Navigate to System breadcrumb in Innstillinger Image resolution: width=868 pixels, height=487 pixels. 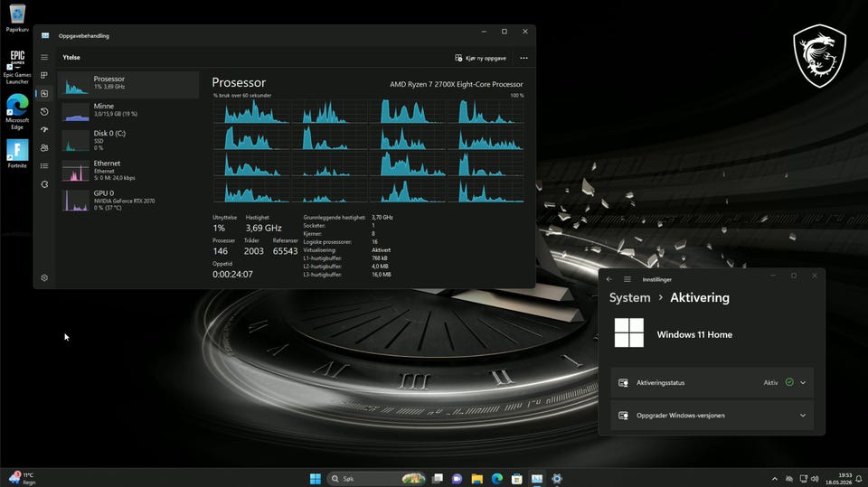pyautogui.click(x=630, y=298)
